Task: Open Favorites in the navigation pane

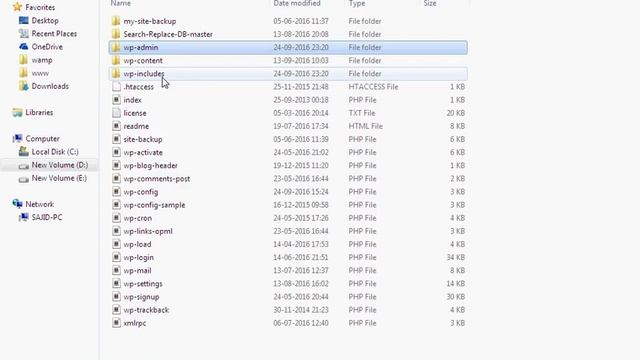Action: pos(40,7)
